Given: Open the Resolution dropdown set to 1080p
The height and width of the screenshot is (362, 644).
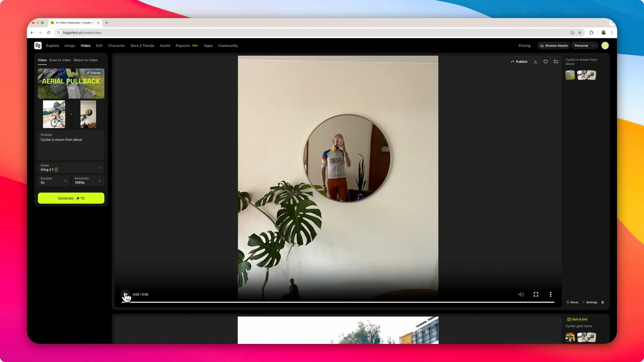Looking at the screenshot, I should coord(88,180).
